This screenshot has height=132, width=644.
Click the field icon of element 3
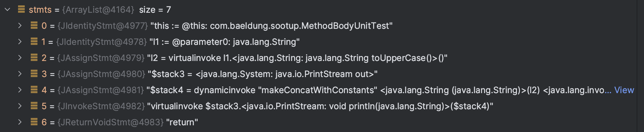(x=34, y=74)
